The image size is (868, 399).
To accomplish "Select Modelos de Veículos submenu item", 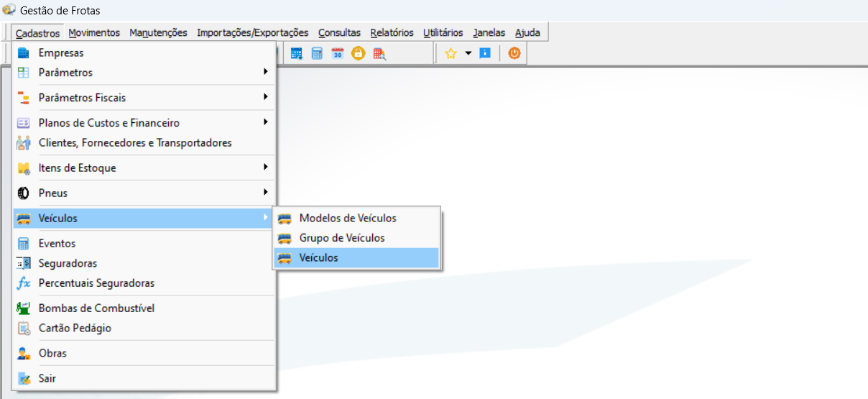I will click(356, 219).
